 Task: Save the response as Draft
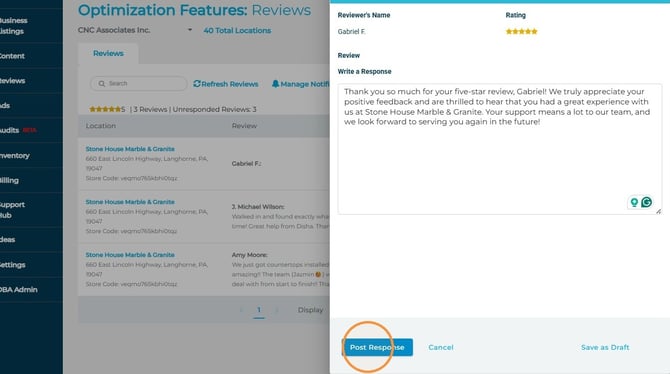605,347
